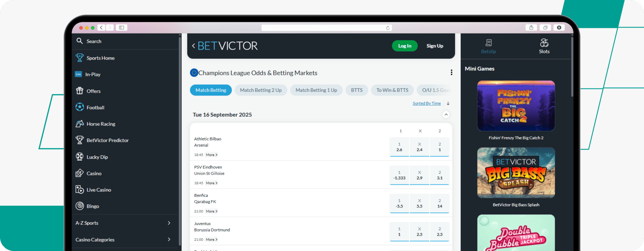Click the BetVictor logo

click(x=228, y=46)
